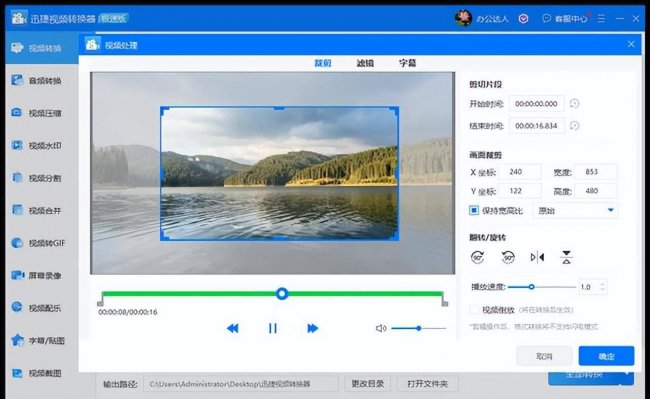Toggle the 保持宽高比 checkbox
The height and width of the screenshot is (399, 650).
coord(474,210)
